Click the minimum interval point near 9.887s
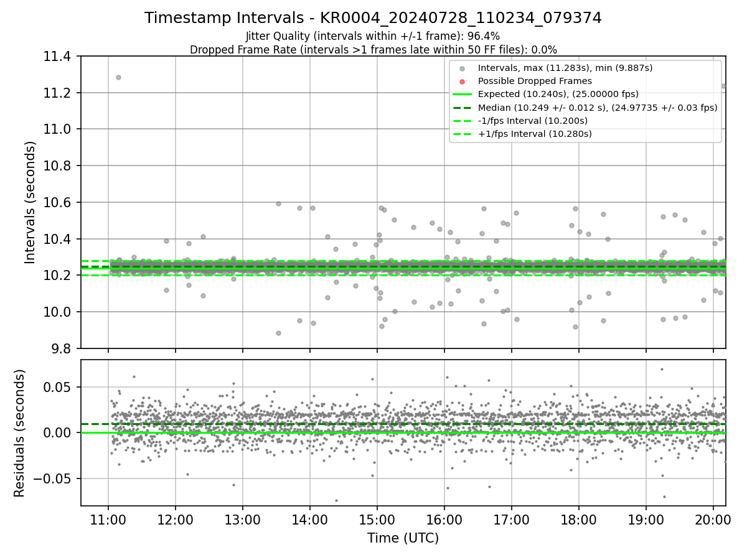Screen dimensions: 747x560 278,333
